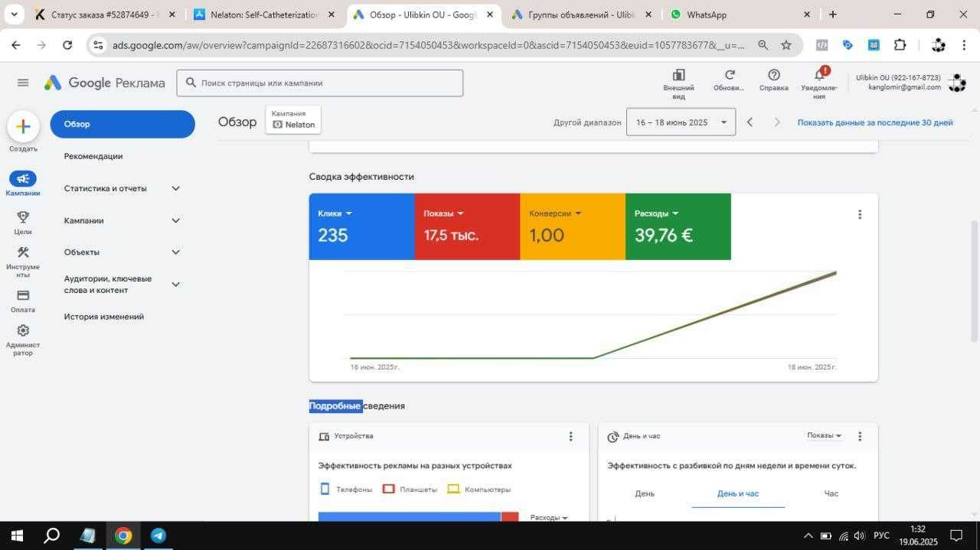The width and height of the screenshot is (980, 550).
Task: Open the main hamburger menu
Action: (23, 83)
